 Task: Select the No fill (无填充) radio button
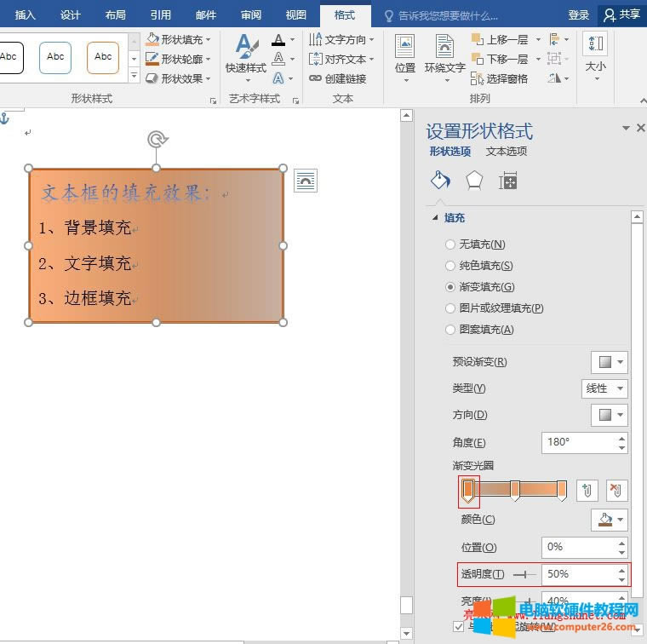point(450,244)
